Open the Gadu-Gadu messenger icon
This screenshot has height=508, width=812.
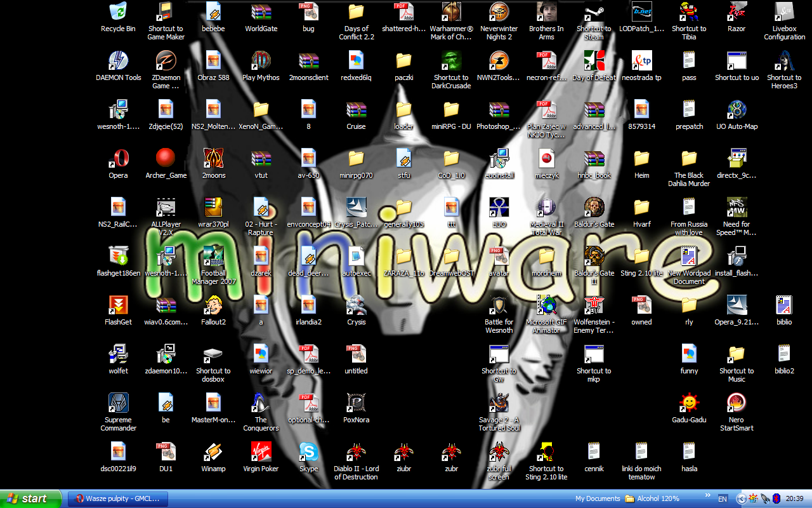pos(689,403)
